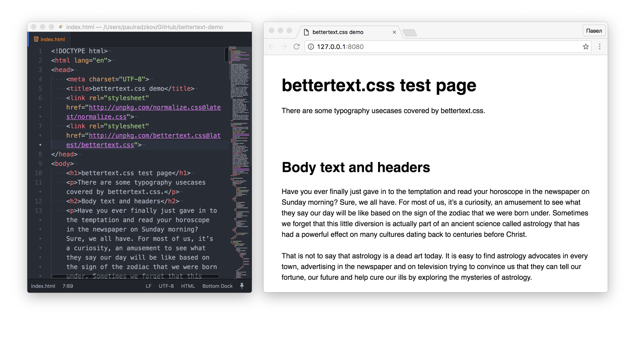This screenshot has width=644, height=362.
Task: Click the pin icon in editor status bar
Action: (x=242, y=286)
